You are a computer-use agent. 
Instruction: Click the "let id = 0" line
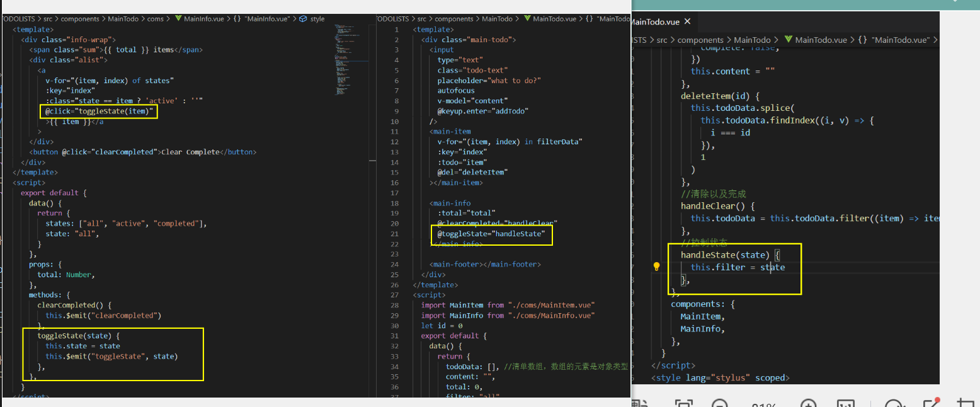tap(442, 325)
